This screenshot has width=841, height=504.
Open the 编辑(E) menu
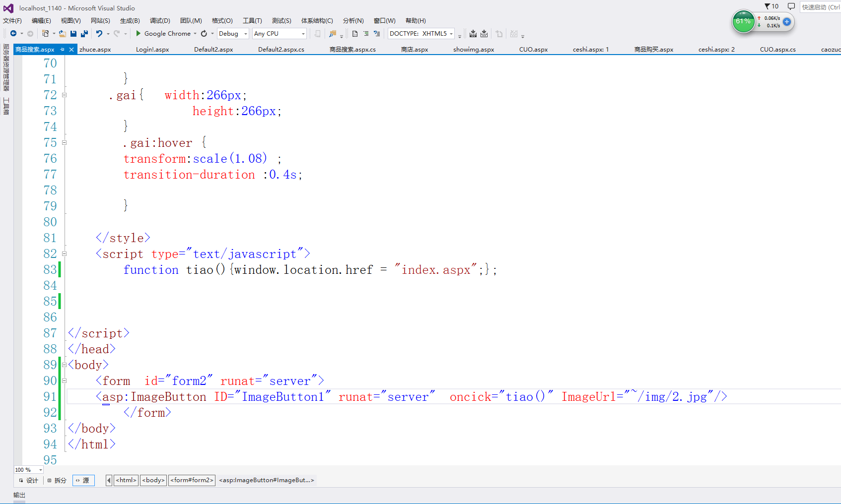[41, 21]
